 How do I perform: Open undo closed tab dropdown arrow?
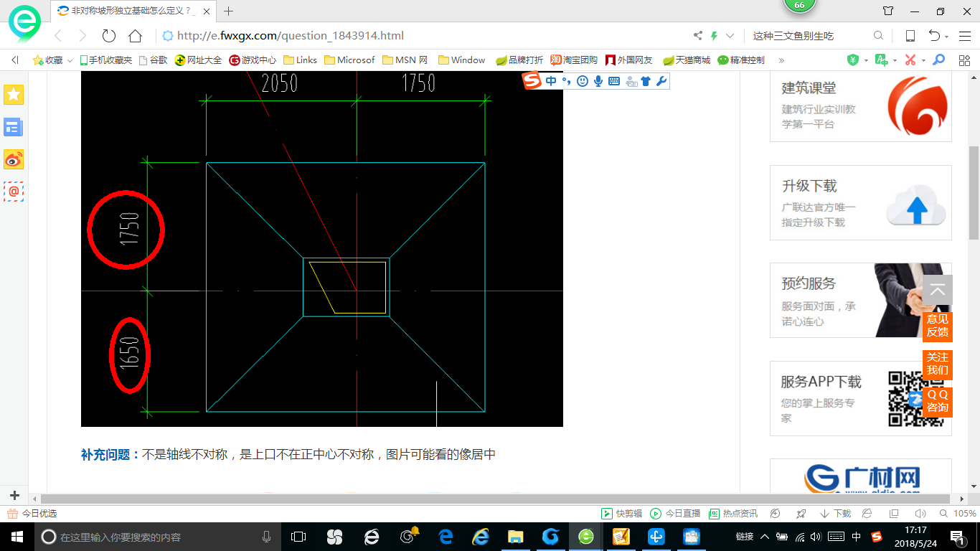pyautogui.click(x=947, y=37)
